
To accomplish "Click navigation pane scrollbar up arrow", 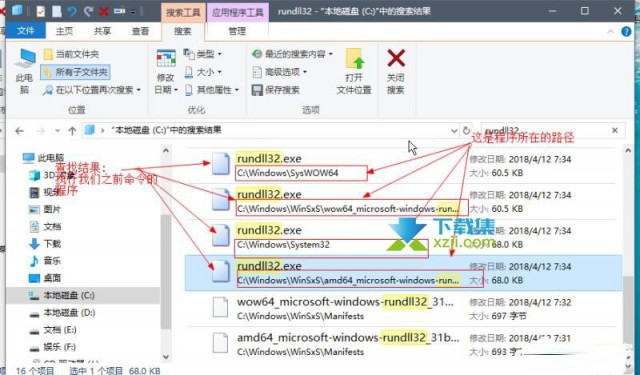I will coord(166,151).
